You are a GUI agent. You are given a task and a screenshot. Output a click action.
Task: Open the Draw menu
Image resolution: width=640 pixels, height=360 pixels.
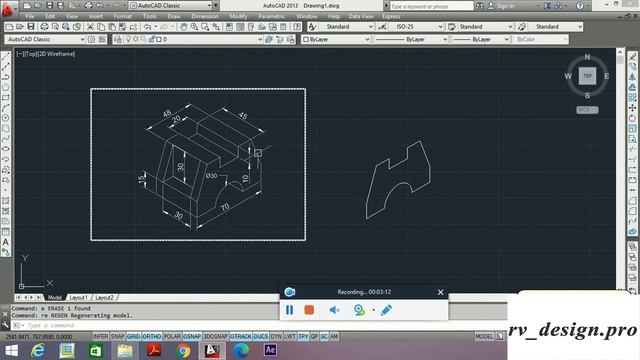click(174, 16)
